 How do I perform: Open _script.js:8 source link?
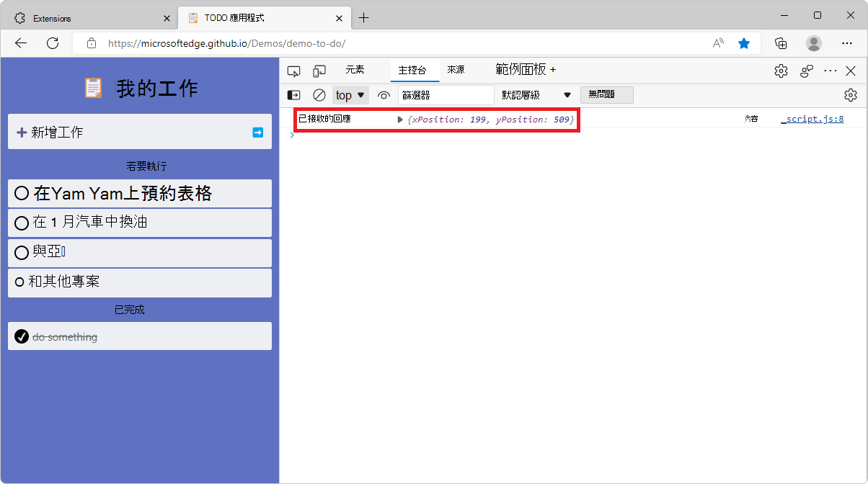[x=812, y=119]
